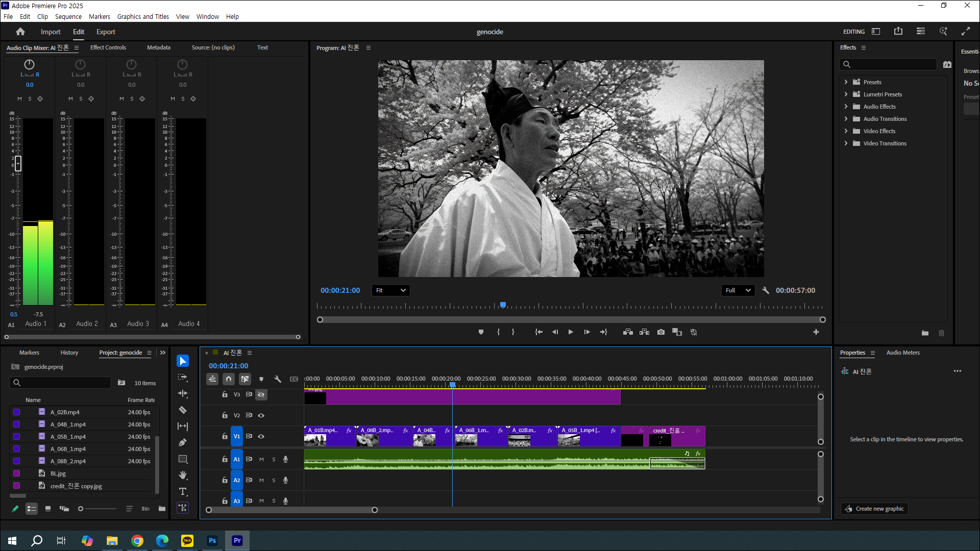The height and width of the screenshot is (551, 980).
Task: Open the Sequence menu
Action: point(68,16)
